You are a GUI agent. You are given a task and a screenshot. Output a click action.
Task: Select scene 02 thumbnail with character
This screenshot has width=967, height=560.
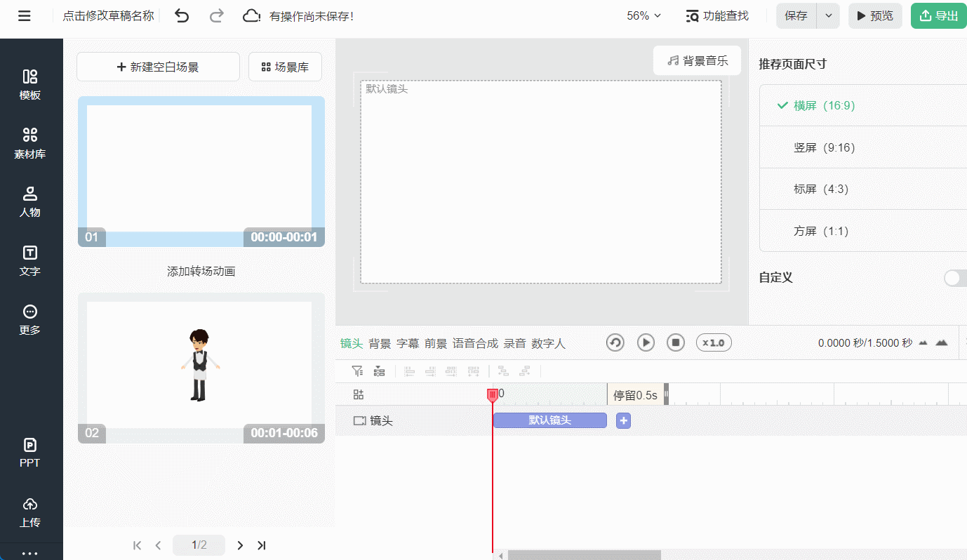click(201, 368)
